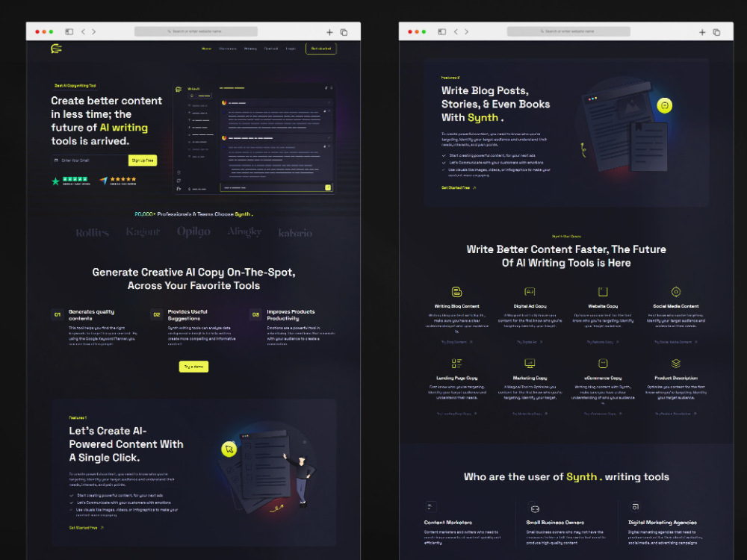
Task: Click the Social Media Content target icon
Action: click(x=675, y=291)
